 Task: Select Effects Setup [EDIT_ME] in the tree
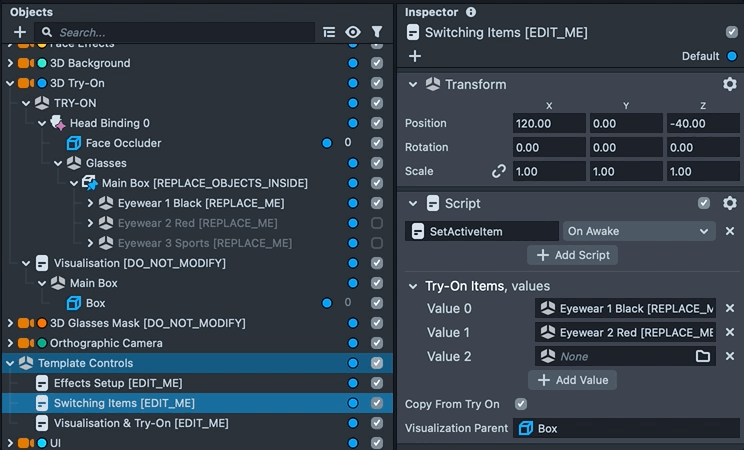[x=117, y=383]
